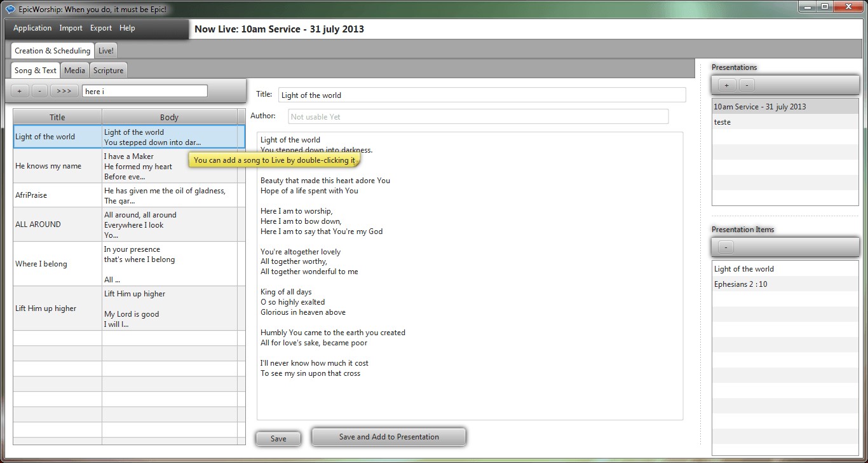868x463 pixels.
Task: Open the Application menu
Action: tap(32, 28)
